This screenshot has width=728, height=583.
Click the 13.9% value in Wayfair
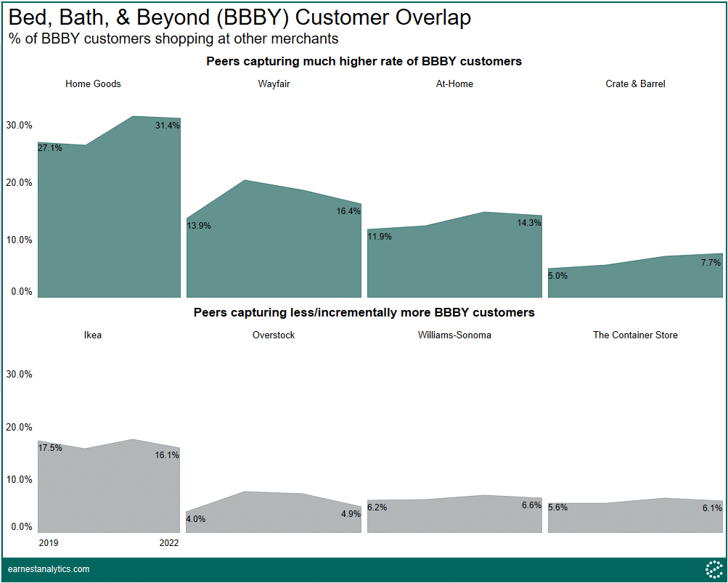pyautogui.click(x=199, y=226)
